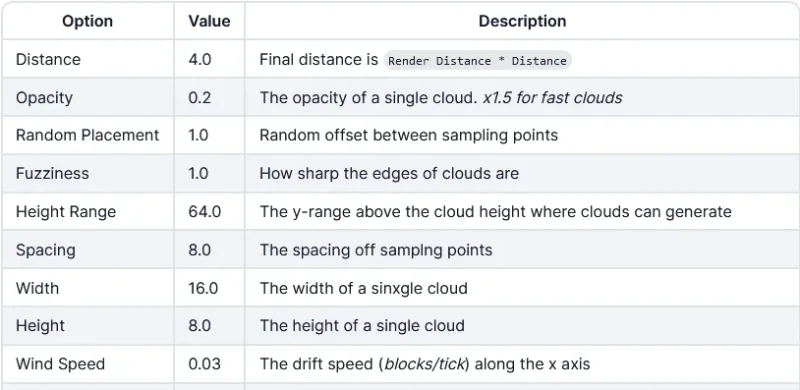Click the Fuzziness row label
This screenshot has width=800, height=390.
coord(52,174)
